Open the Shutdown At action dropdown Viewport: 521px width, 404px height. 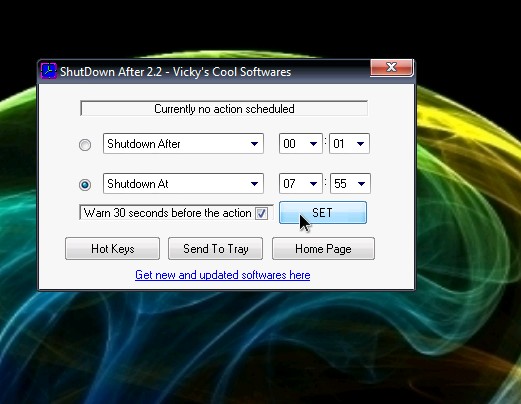pos(183,184)
